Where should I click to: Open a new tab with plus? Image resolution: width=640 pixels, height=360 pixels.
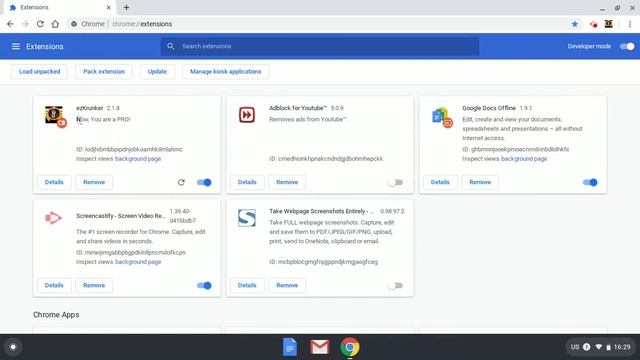tap(126, 7)
